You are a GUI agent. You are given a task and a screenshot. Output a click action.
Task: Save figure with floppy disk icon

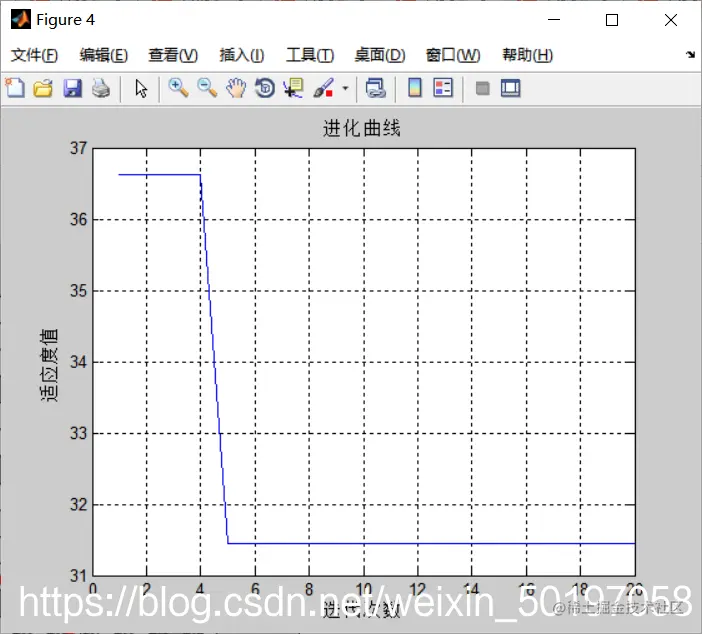[73, 88]
